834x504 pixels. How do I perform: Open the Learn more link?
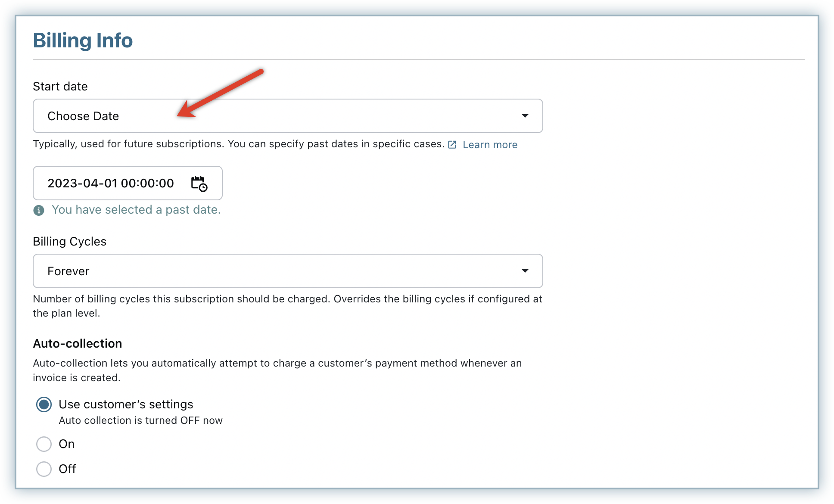tap(490, 145)
